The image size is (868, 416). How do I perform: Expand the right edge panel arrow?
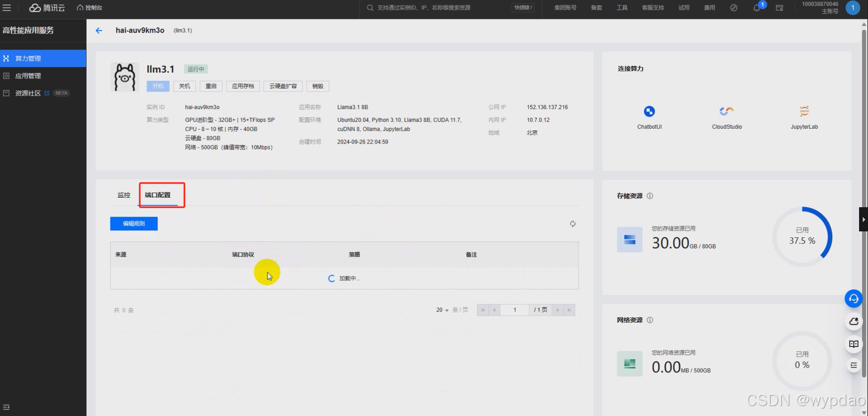(864, 219)
